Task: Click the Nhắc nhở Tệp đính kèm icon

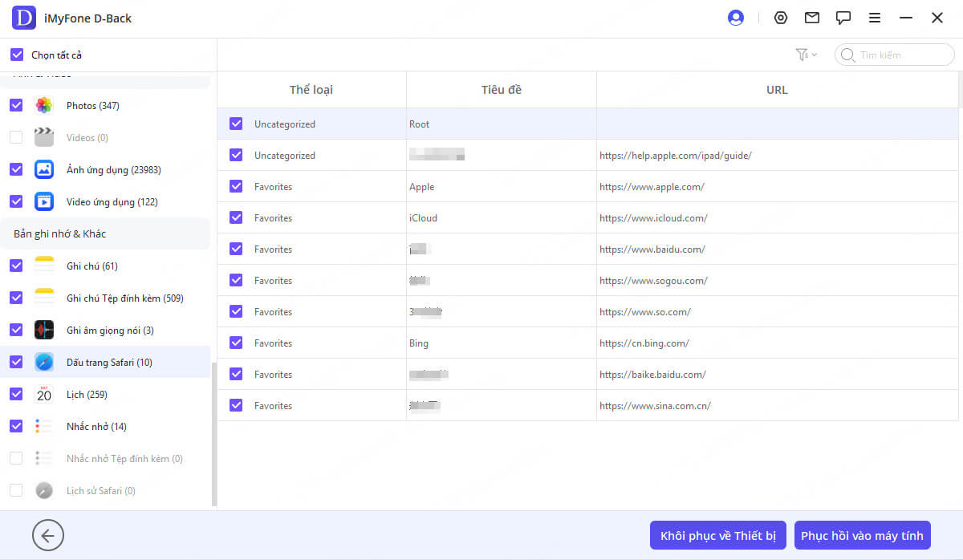Action: pos(44,458)
